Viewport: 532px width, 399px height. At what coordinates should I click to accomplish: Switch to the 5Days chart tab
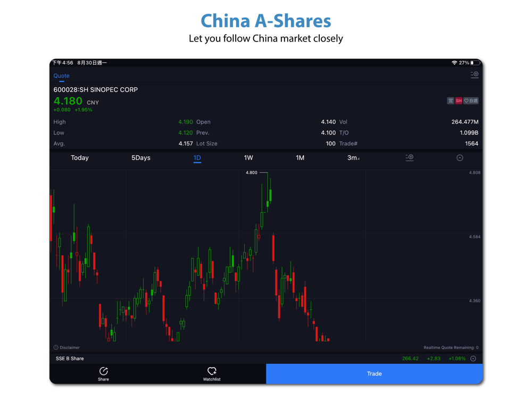coord(141,158)
